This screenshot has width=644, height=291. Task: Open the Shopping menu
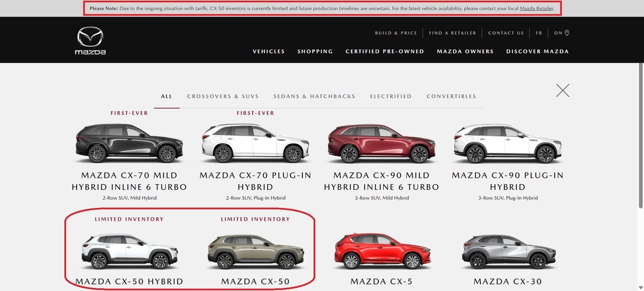click(x=315, y=51)
